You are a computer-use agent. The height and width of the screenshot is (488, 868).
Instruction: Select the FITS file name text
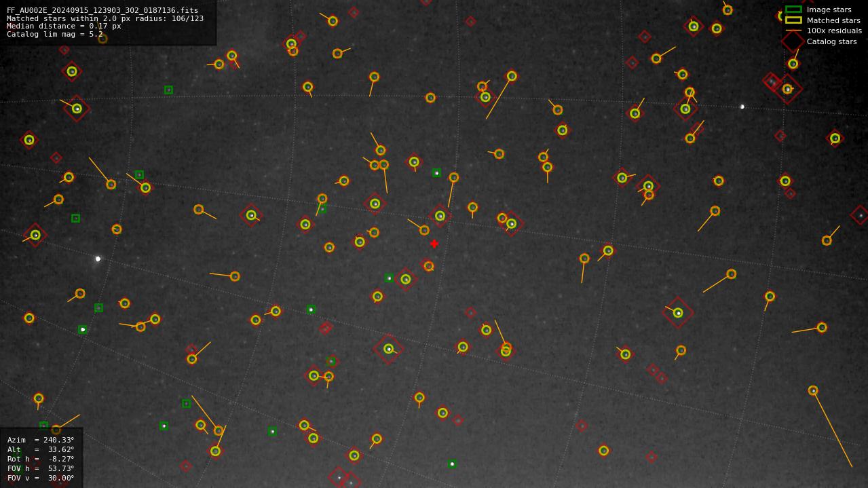[102, 10]
